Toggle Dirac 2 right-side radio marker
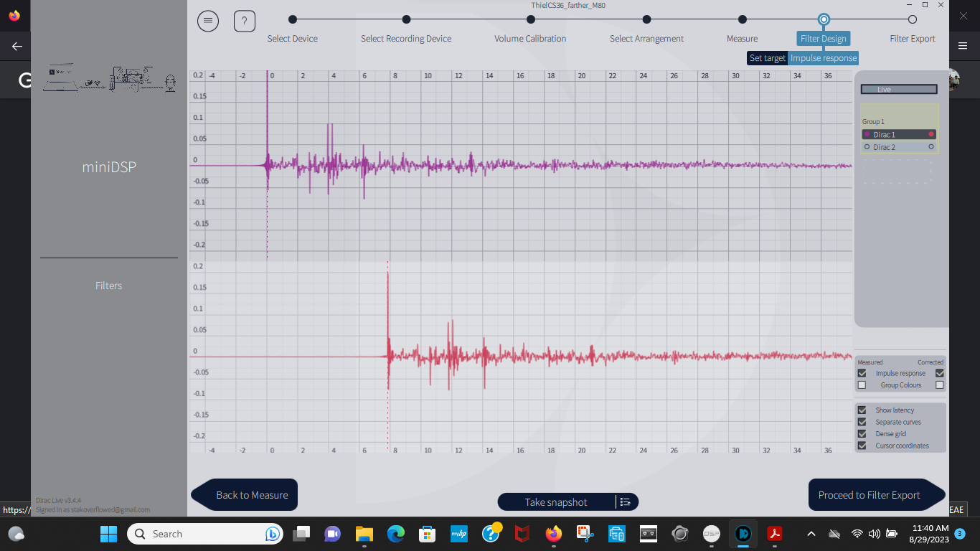980x551 pixels. click(x=931, y=146)
